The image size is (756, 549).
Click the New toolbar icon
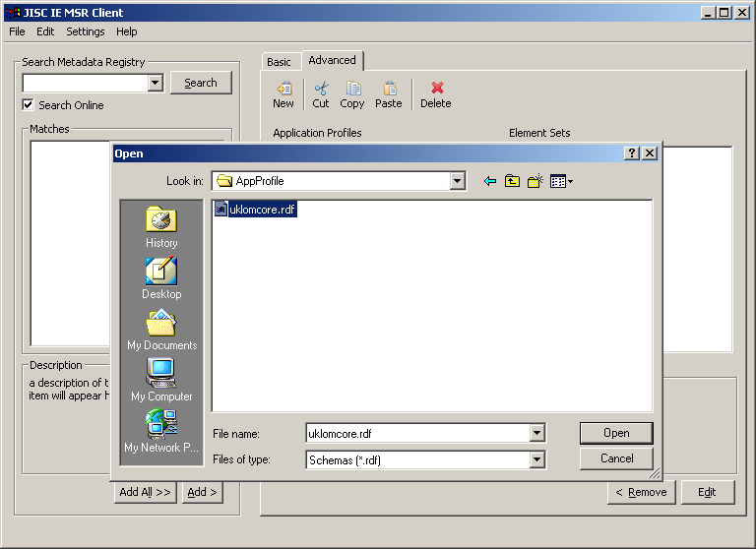pyautogui.click(x=283, y=89)
